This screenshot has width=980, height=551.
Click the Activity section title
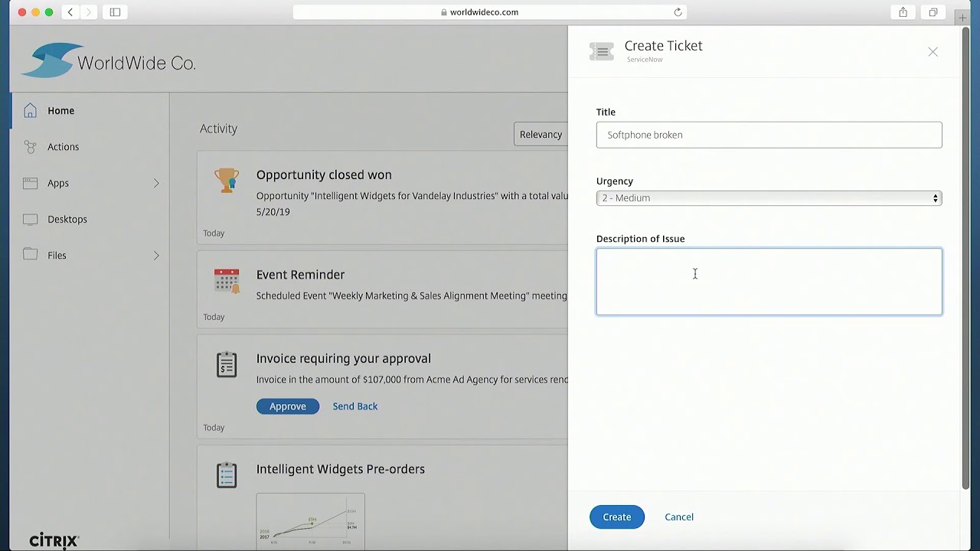tap(218, 129)
